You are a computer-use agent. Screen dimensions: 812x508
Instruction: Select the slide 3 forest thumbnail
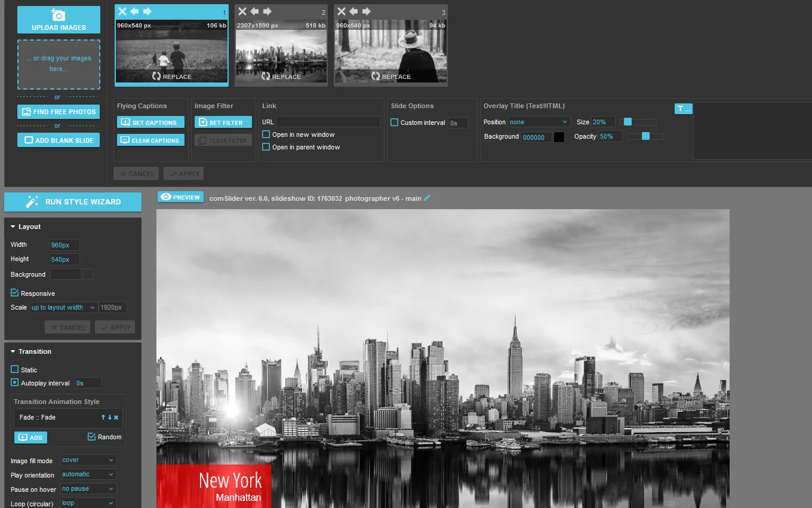(x=390, y=53)
